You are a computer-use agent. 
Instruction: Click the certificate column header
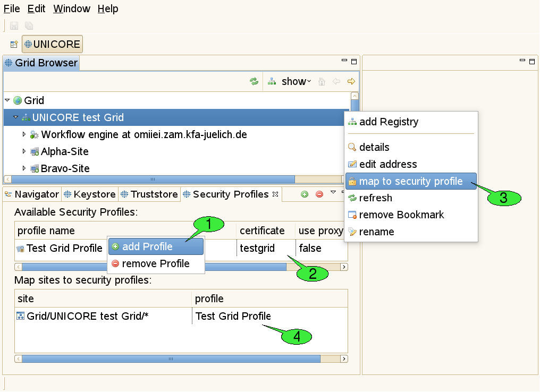coord(266,231)
